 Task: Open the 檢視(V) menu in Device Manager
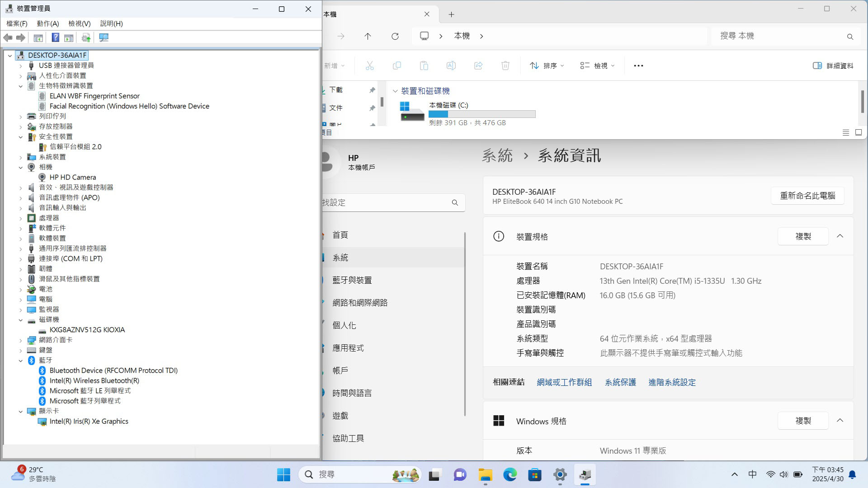80,23
